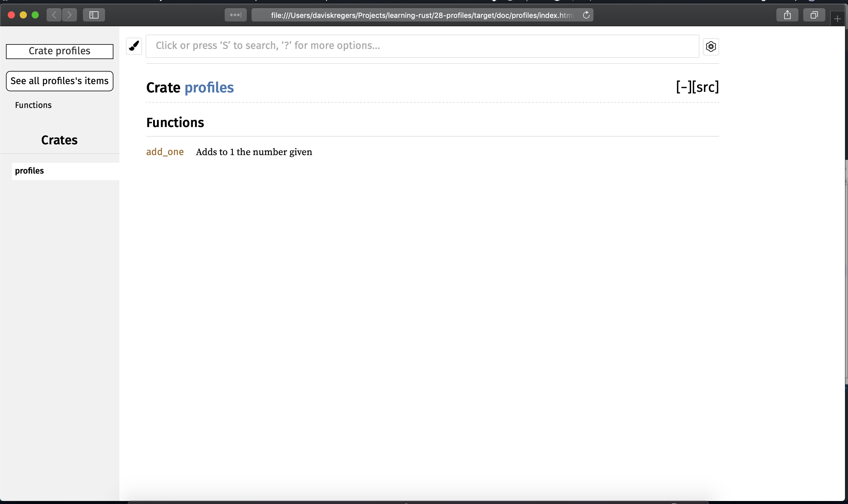Screen dimensions: 848x504
Task: Open the Crate profiles sidebar header
Action: click(x=59, y=51)
